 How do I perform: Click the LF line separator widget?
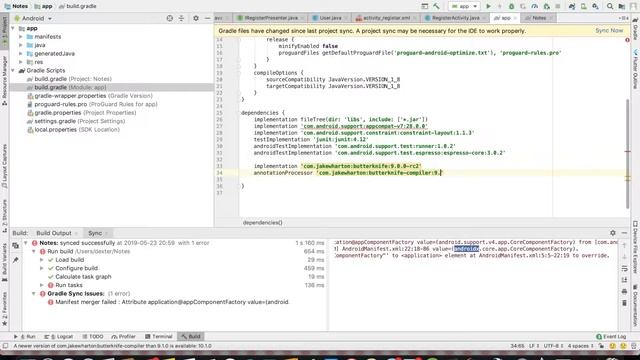(534, 346)
